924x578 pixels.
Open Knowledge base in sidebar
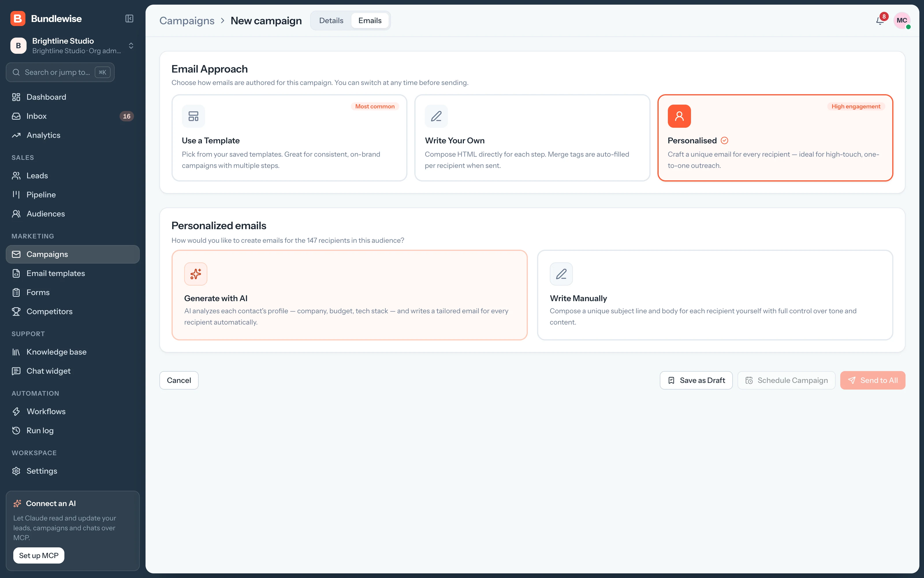coord(72,352)
